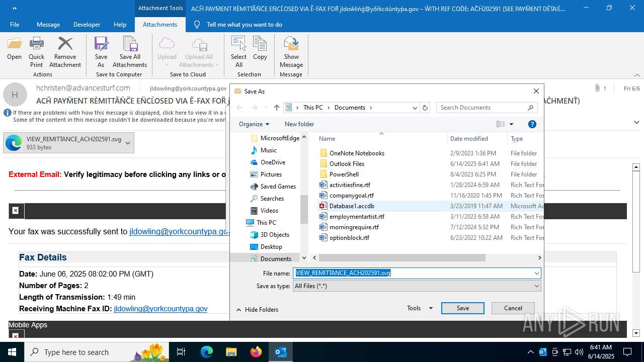Screen dimensions: 644x362
Task: Open the Help tab
Action: tap(120, 24)
